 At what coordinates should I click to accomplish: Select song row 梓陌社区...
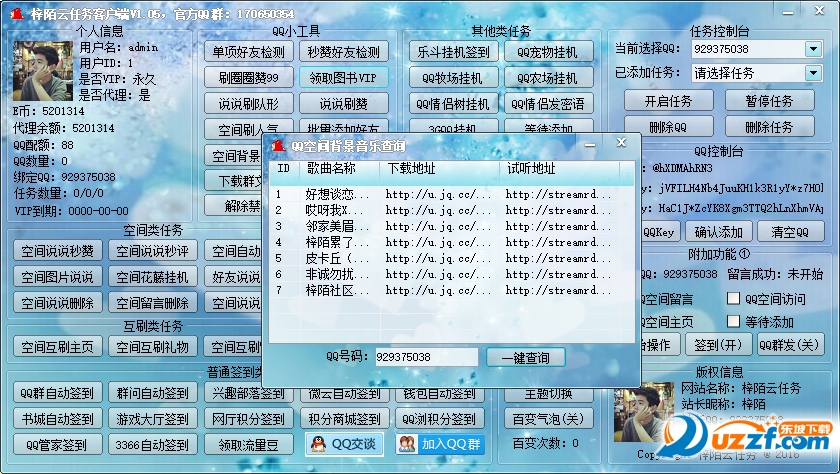452,290
